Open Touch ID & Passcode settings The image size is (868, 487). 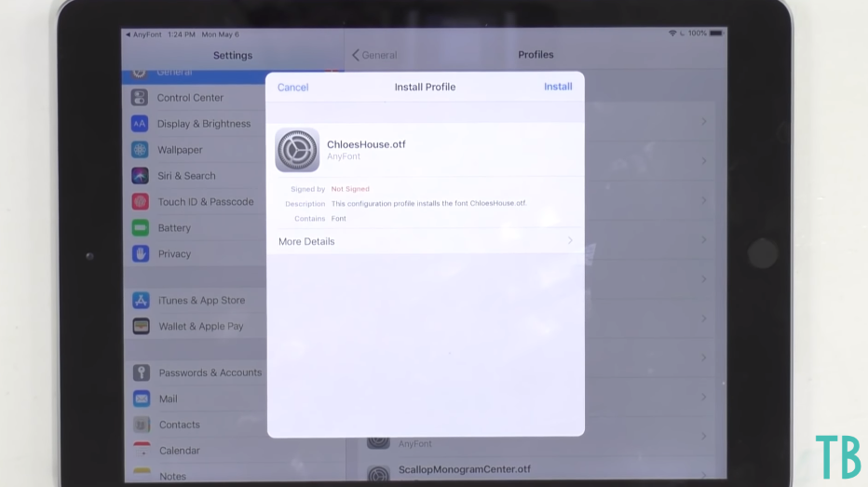point(196,202)
